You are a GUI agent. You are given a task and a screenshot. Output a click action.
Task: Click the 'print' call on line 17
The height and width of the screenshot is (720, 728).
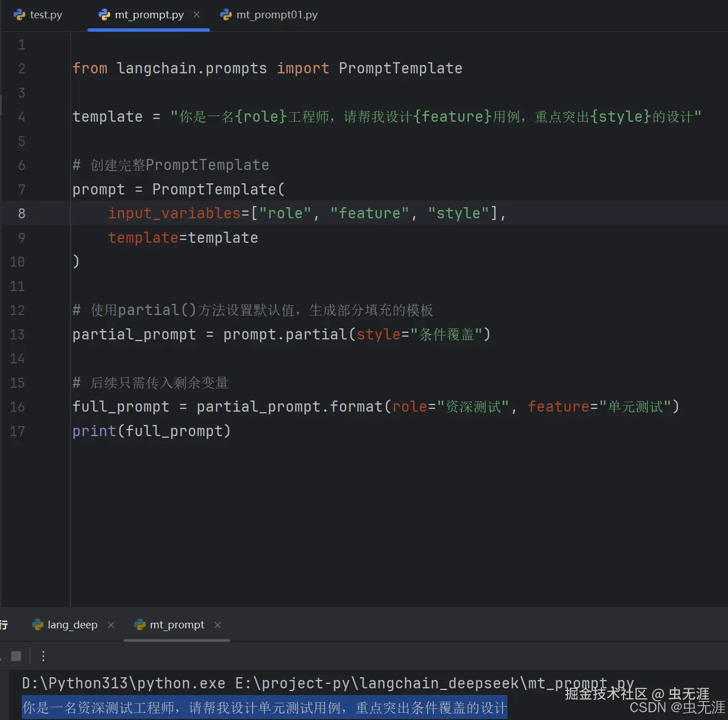[x=94, y=431]
